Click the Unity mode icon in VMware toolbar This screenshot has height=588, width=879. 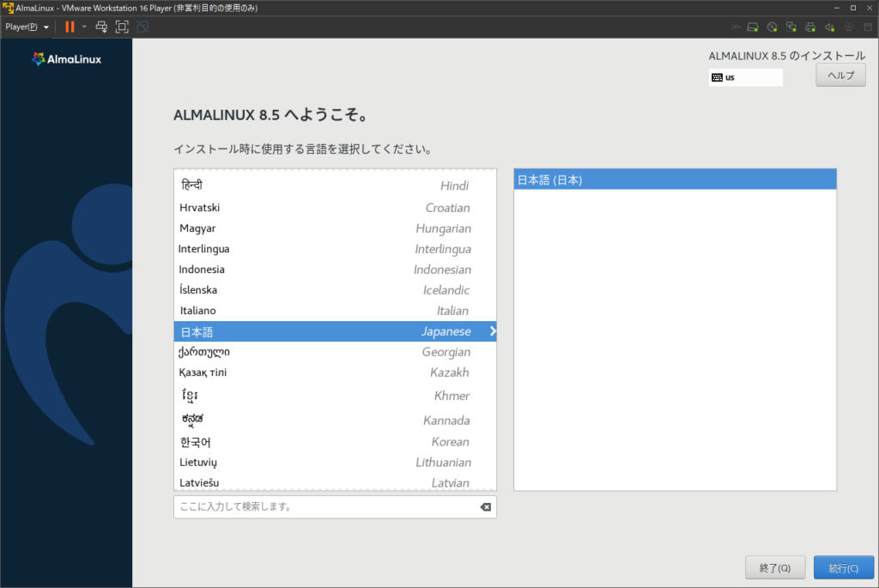pyautogui.click(x=142, y=27)
